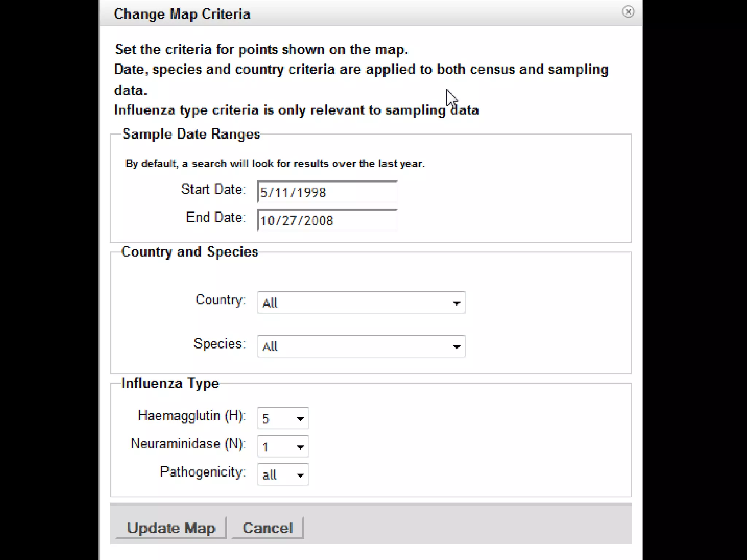The height and width of the screenshot is (560, 747).
Task: Click the Start Date input field
Action: tap(327, 192)
